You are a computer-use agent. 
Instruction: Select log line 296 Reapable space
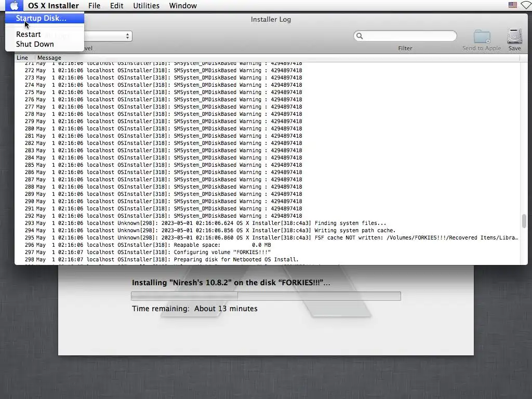[x=268, y=245]
